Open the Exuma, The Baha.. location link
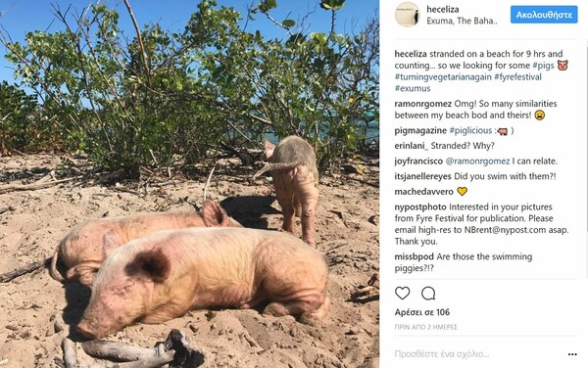Viewport: 588px width, 368px height. click(x=462, y=21)
